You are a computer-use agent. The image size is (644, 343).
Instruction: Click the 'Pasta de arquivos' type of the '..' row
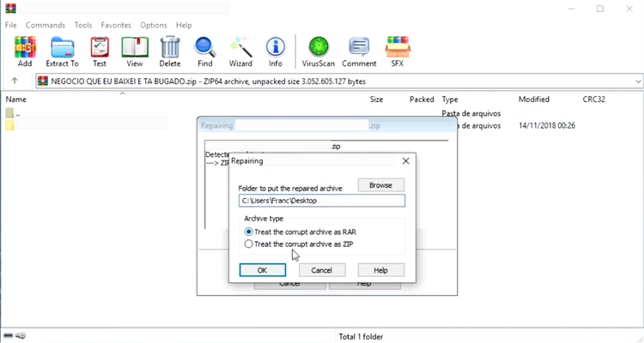pyautogui.click(x=471, y=113)
